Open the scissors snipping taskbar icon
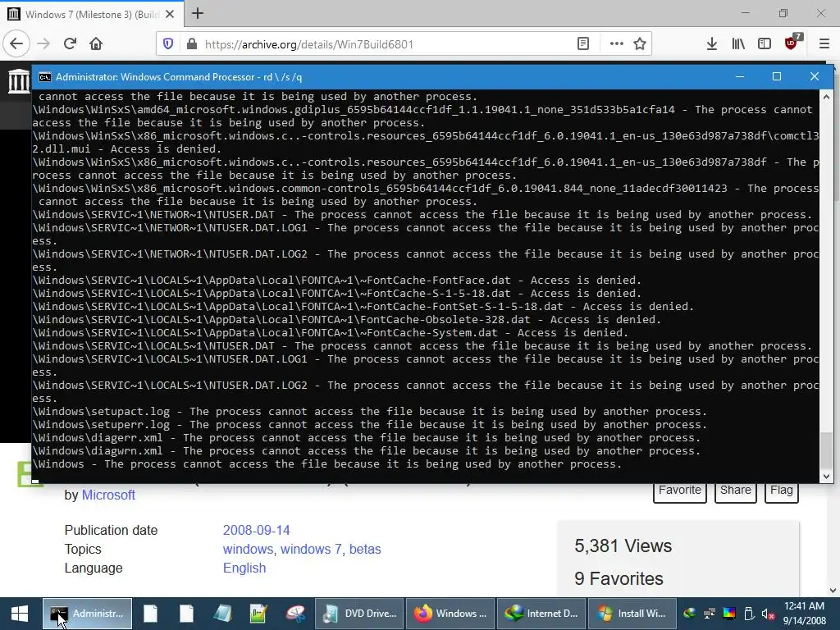Image resolution: width=840 pixels, height=630 pixels. point(294,614)
